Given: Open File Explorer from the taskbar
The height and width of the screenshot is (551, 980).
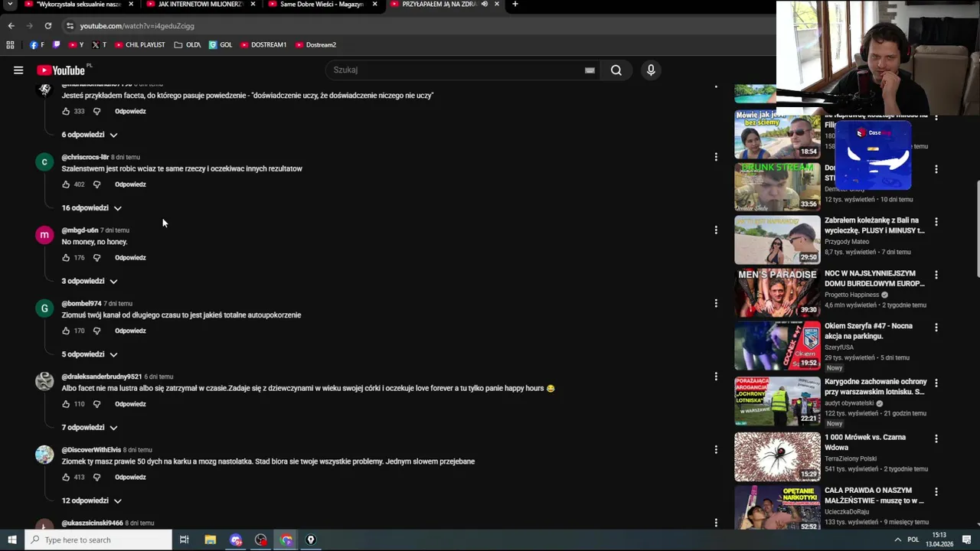Looking at the screenshot, I should (x=211, y=540).
